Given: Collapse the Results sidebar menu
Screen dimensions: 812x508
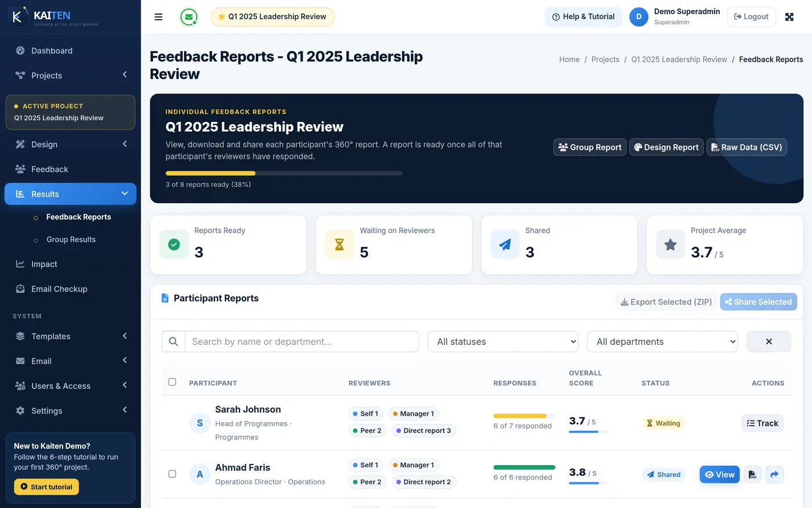Looking at the screenshot, I should pos(70,194).
